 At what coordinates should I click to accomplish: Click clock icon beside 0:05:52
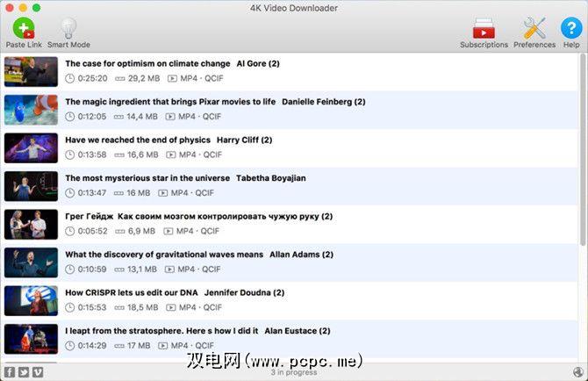[69, 232]
